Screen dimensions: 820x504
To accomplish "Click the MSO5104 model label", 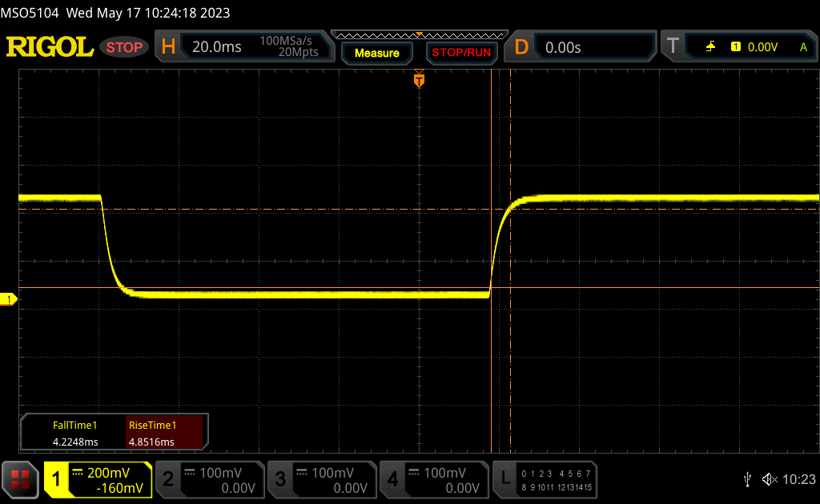I will 30,13.
